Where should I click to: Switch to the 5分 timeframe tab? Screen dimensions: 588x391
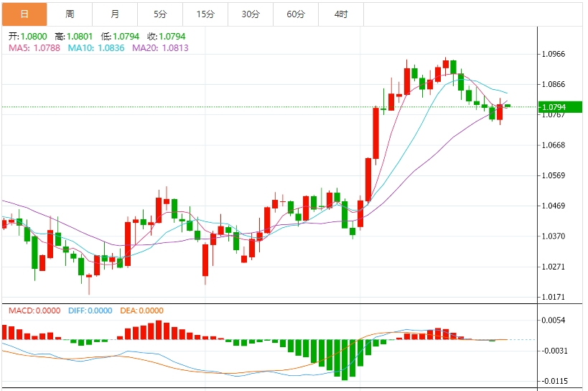coord(160,14)
